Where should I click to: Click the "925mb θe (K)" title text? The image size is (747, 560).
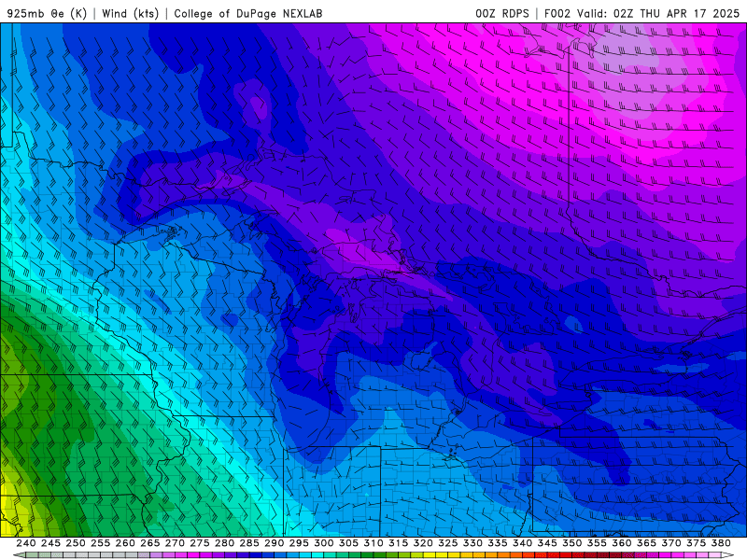click(x=48, y=13)
